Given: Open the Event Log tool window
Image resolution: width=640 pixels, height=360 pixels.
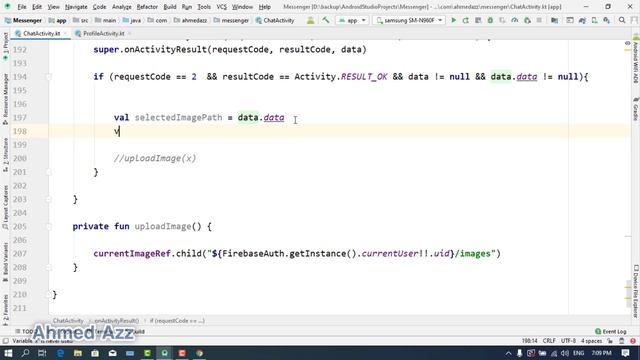Looking at the screenshot, I should [x=611, y=331].
